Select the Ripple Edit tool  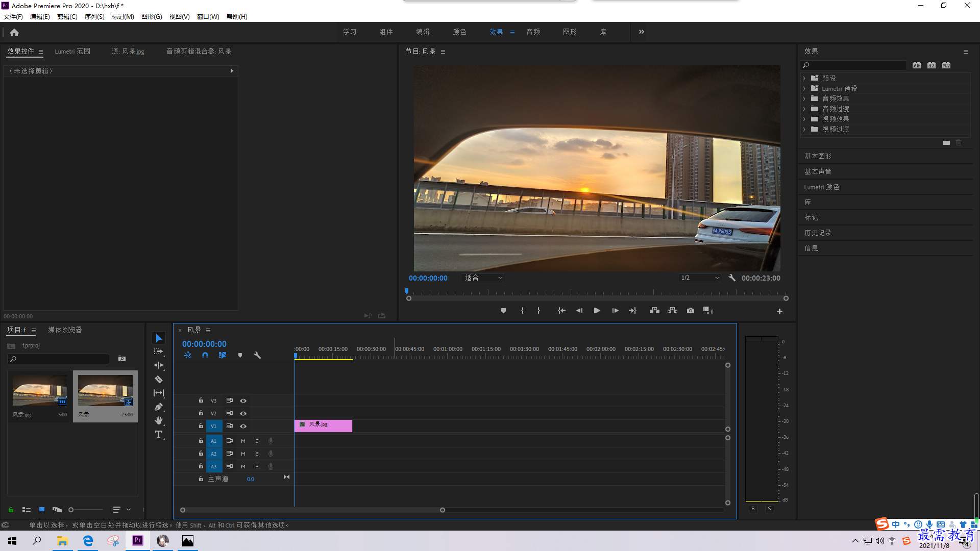pos(159,365)
